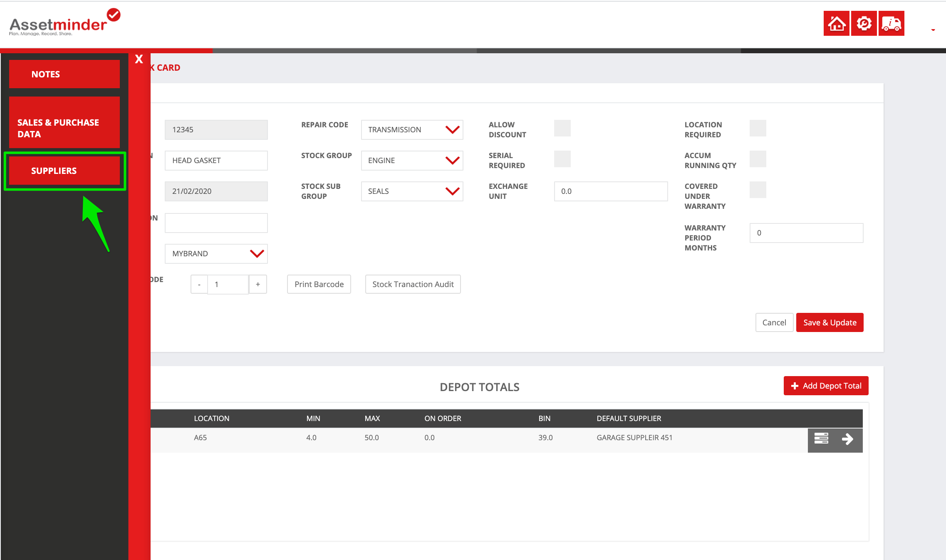Increase barcode quantity with plus
This screenshot has width=946, height=560.
click(x=258, y=285)
